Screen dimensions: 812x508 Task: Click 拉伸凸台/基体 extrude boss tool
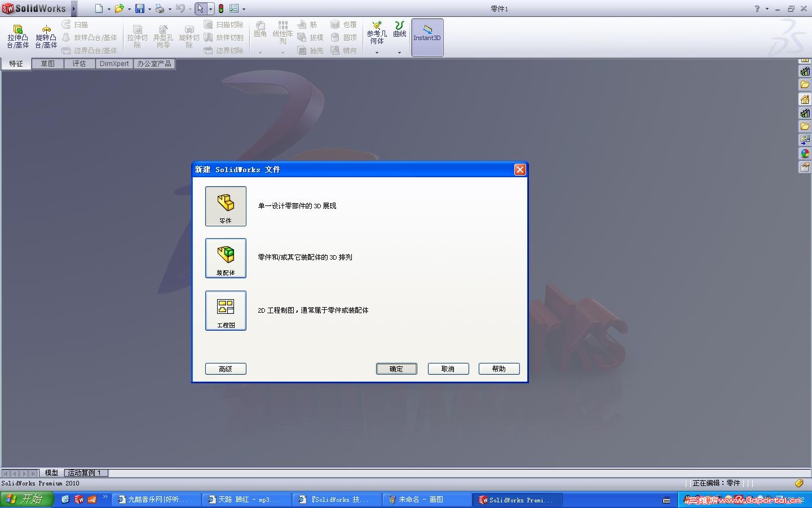pos(18,37)
